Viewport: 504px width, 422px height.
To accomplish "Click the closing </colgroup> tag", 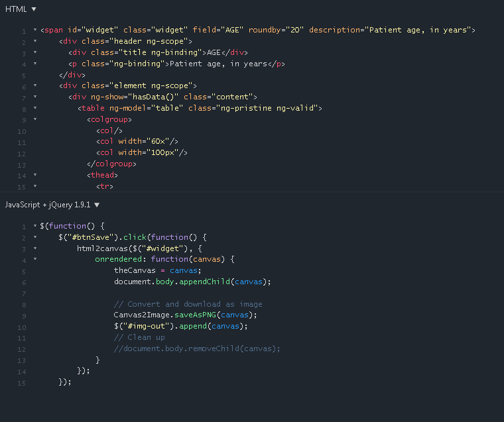I will pyautogui.click(x=111, y=164).
